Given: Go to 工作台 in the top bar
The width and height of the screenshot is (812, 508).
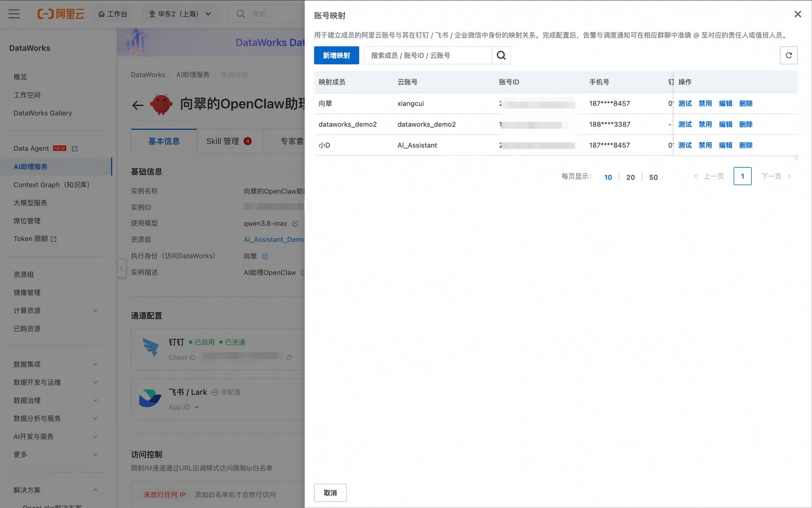Looking at the screenshot, I should [x=113, y=14].
